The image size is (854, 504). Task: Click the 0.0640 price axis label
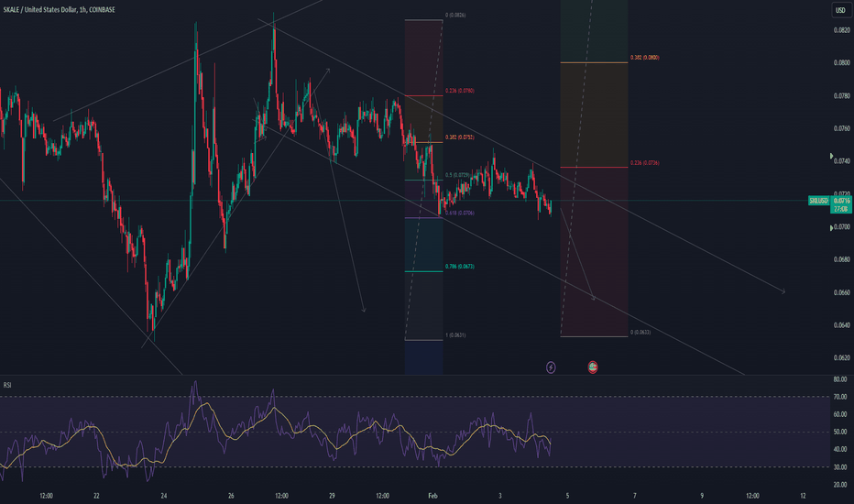[x=841, y=325]
